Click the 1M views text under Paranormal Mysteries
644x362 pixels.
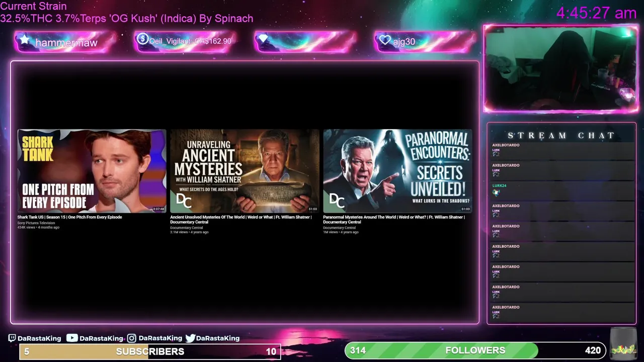[x=330, y=232]
